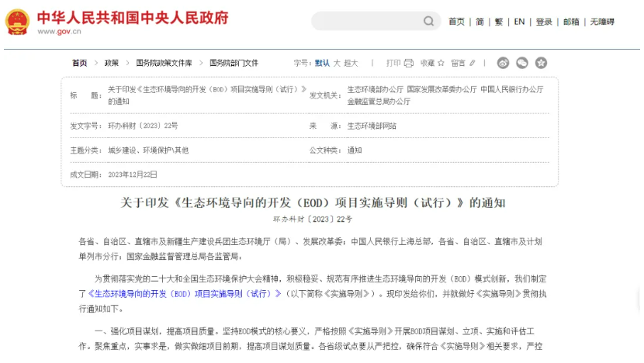Set font size to 大

click(x=336, y=63)
